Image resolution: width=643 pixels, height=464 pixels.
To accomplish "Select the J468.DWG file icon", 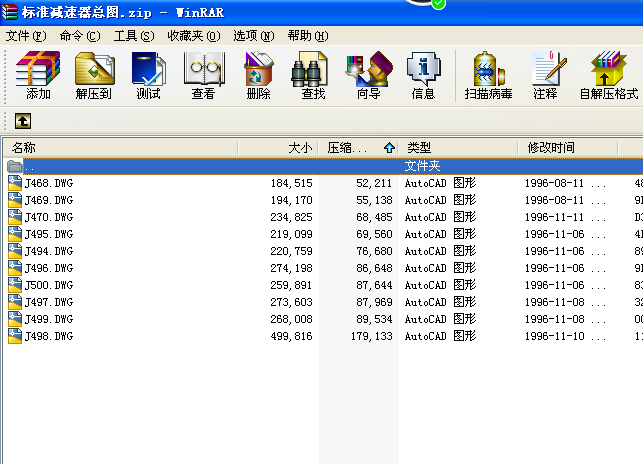I will tap(15, 183).
